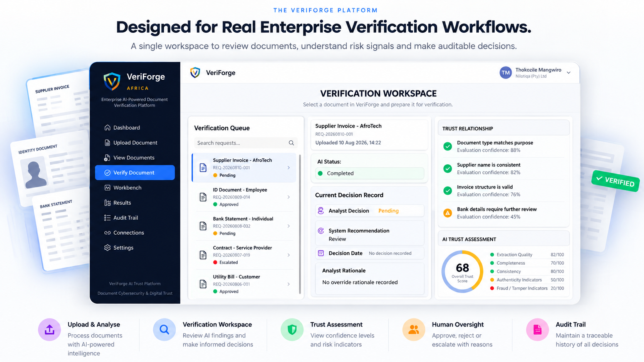Click the Overall Trust Score ring gauge
Image resolution: width=644 pixels, height=362 pixels.
click(462, 272)
